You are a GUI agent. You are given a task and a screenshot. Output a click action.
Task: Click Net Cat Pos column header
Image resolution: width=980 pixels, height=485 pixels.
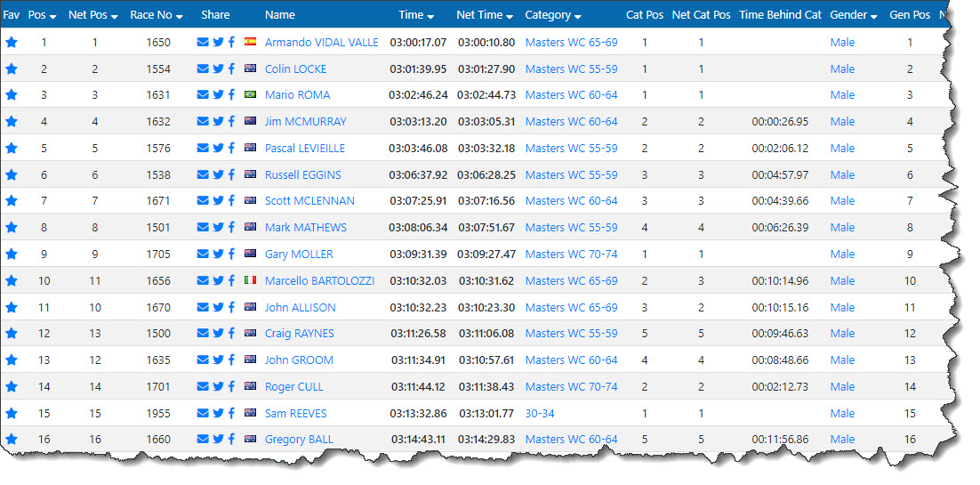702,15
